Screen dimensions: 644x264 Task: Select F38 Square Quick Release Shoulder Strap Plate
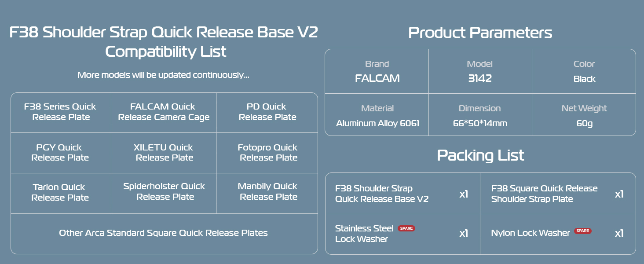pos(544,194)
